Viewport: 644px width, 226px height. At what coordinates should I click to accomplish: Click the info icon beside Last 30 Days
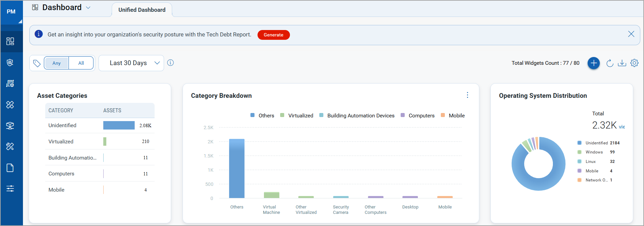170,63
